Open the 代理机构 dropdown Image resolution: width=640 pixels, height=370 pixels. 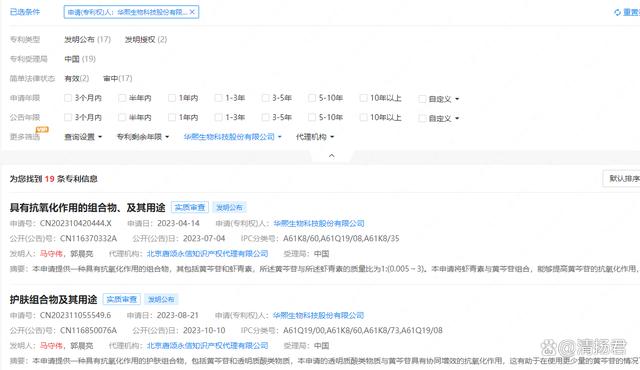tap(315, 137)
